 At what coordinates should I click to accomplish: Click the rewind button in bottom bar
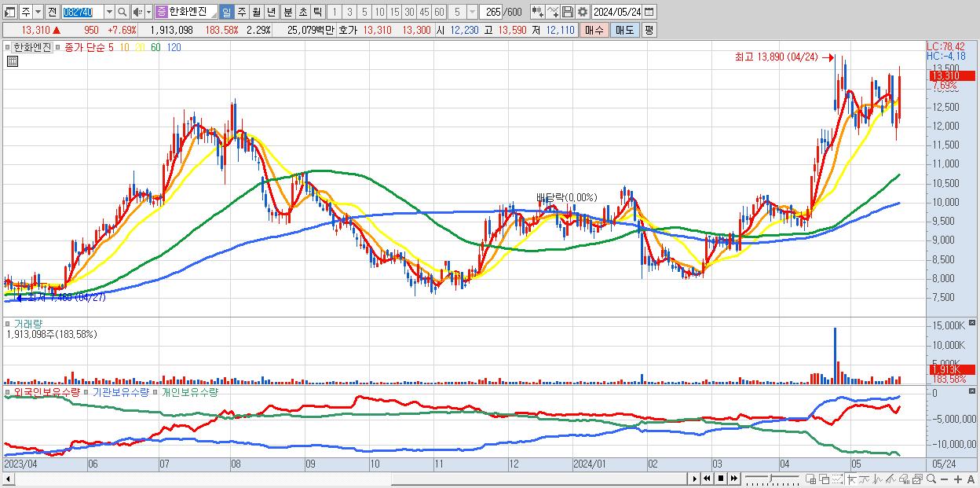coord(707,479)
